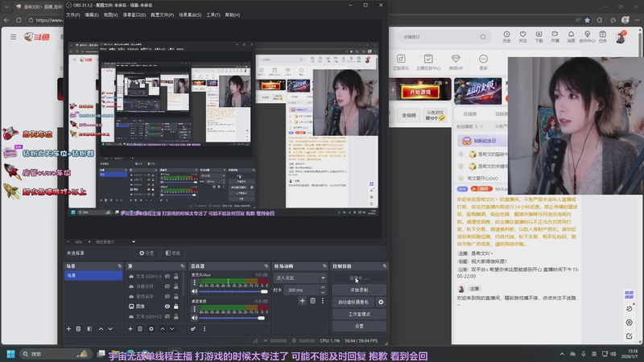Image resolution: width=644 pixels, height=362 pixels.
Task: Open 历史 history icon on Douyu page
Action: (x=507, y=37)
